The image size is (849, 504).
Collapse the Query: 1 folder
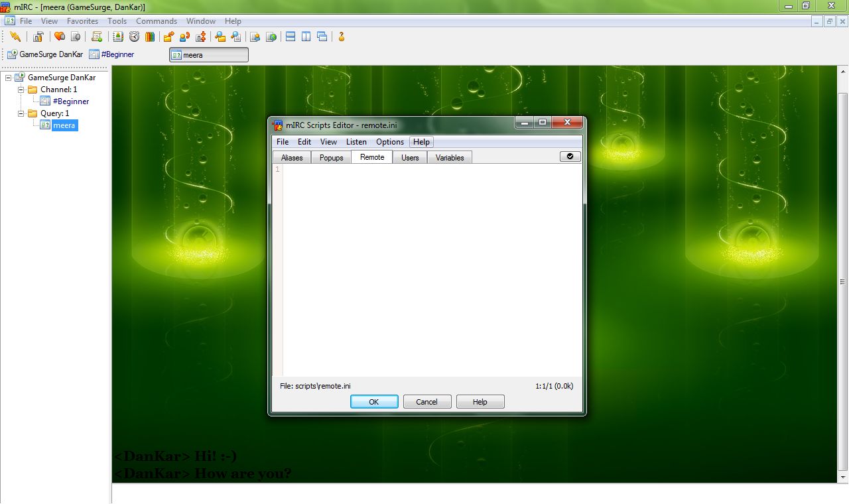click(21, 113)
